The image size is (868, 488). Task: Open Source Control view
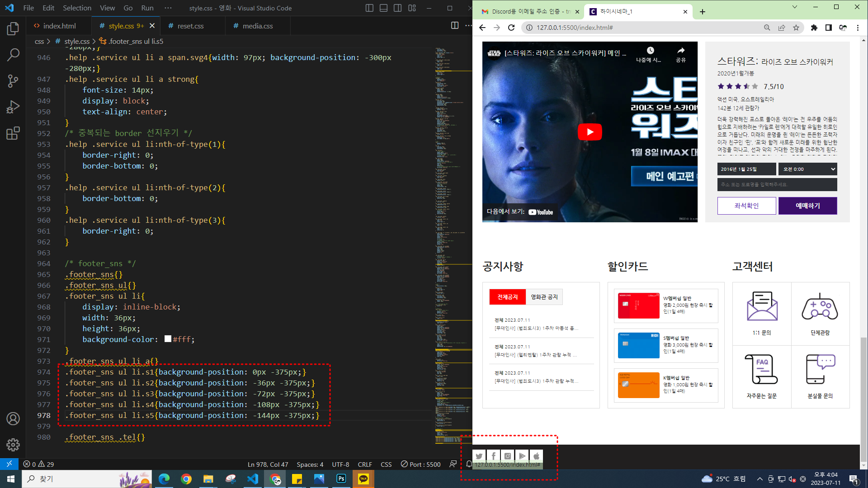13,81
